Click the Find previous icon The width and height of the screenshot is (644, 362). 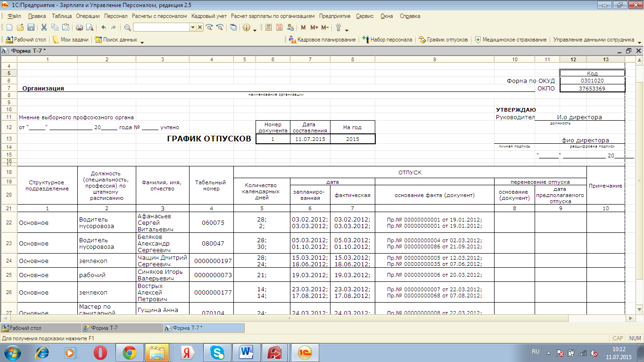click(220, 27)
